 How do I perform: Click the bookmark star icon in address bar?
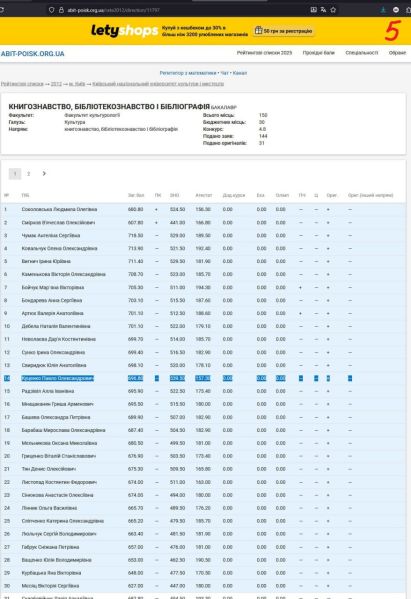pyautogui.click(x=333, y=10)
